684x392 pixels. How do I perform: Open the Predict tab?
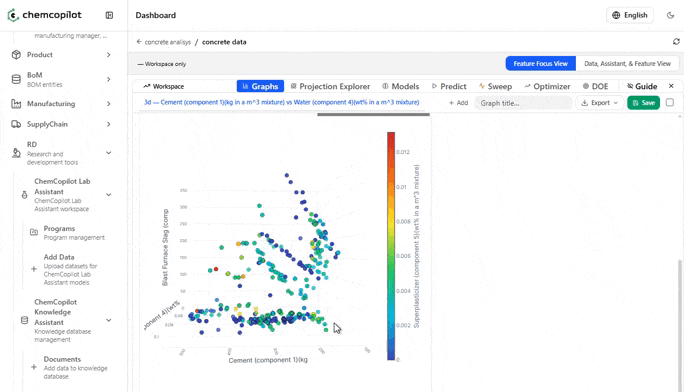[x=449, y=86]
